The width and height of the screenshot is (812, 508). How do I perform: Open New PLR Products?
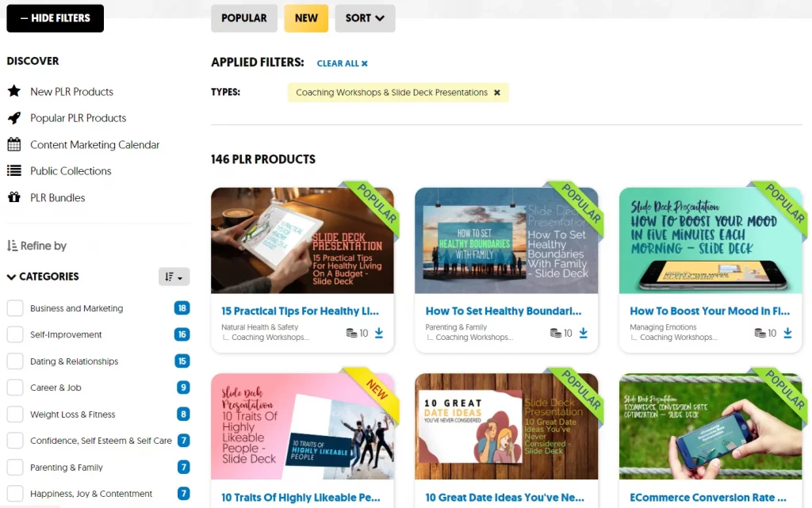pos(71,92)
